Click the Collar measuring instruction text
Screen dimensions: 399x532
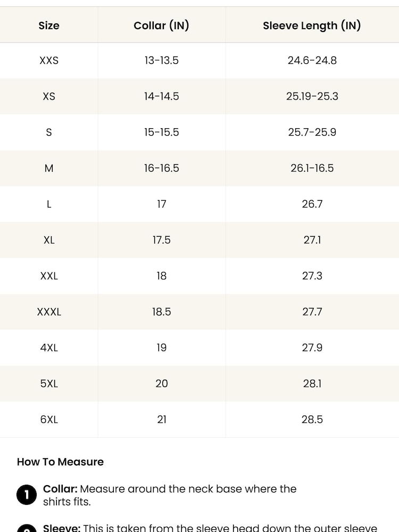pyautogui.click(x=170, y=495)
